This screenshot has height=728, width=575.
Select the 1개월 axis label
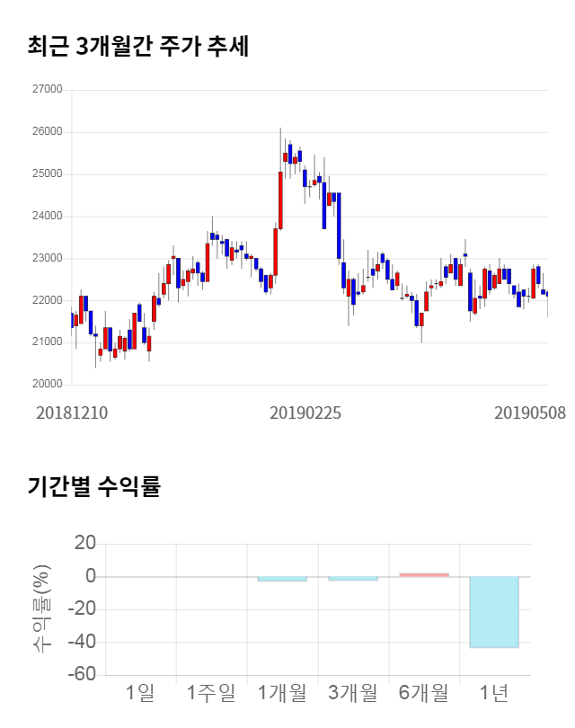coord(282,693)
